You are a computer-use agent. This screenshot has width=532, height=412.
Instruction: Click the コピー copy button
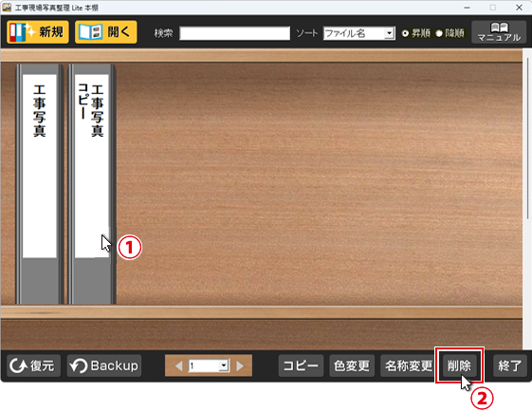pyautogui.click(x=301, y=365)
